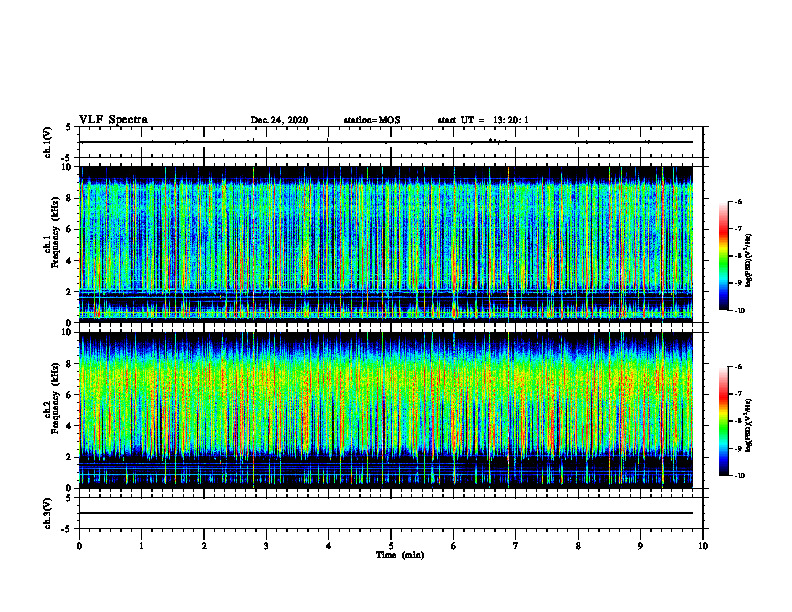Viewport: 792px width, 612px height.
Task: Click the station=MOS header label
Action: tap(372, 120)
